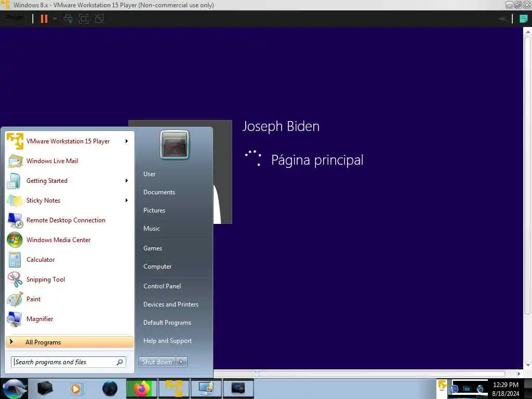Click Send Ctrl+Alt+Del toolbar icon
The height and width of the screenshot is (399, 532).
point(68,19)
